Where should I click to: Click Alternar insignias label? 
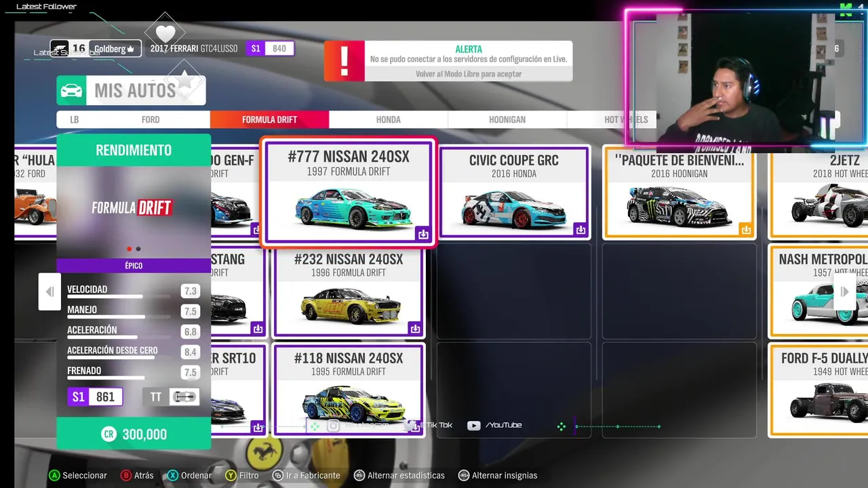tap(505, 476)
